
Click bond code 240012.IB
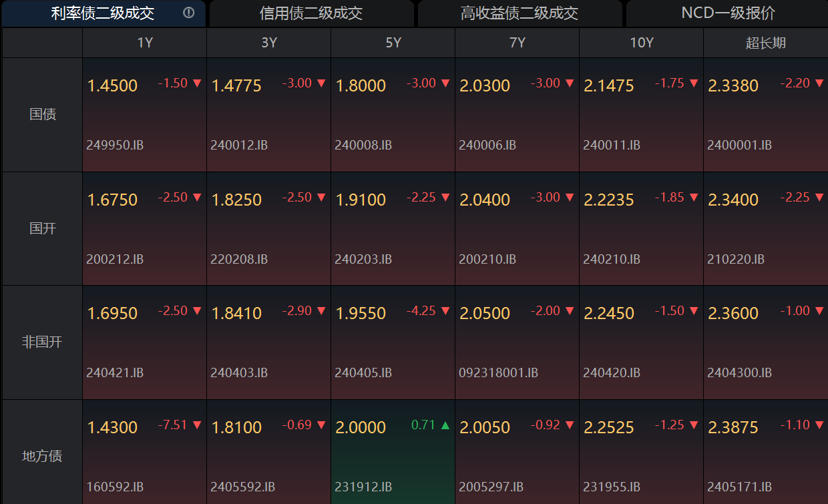[239, 145]
